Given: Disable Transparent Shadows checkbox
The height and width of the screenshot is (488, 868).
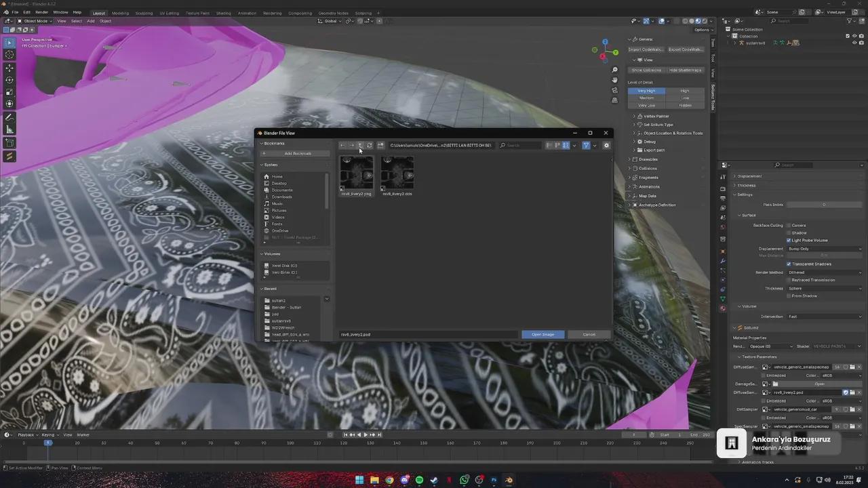Looking at the screenshot, I should [x=789, y=264].
